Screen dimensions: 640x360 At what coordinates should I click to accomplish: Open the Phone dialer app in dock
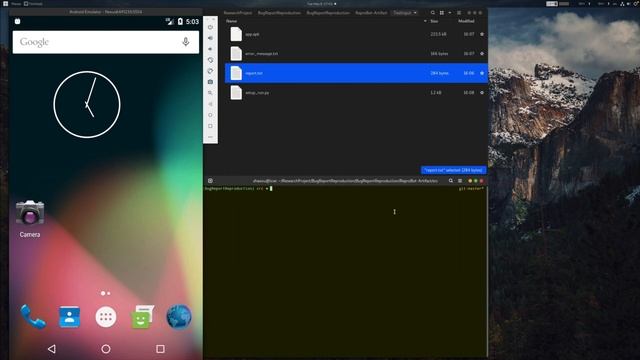[33, 316]
